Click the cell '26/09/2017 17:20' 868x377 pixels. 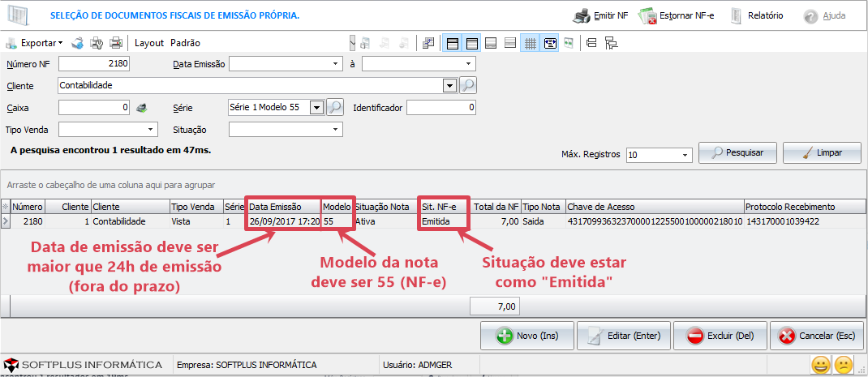(284, 221)
